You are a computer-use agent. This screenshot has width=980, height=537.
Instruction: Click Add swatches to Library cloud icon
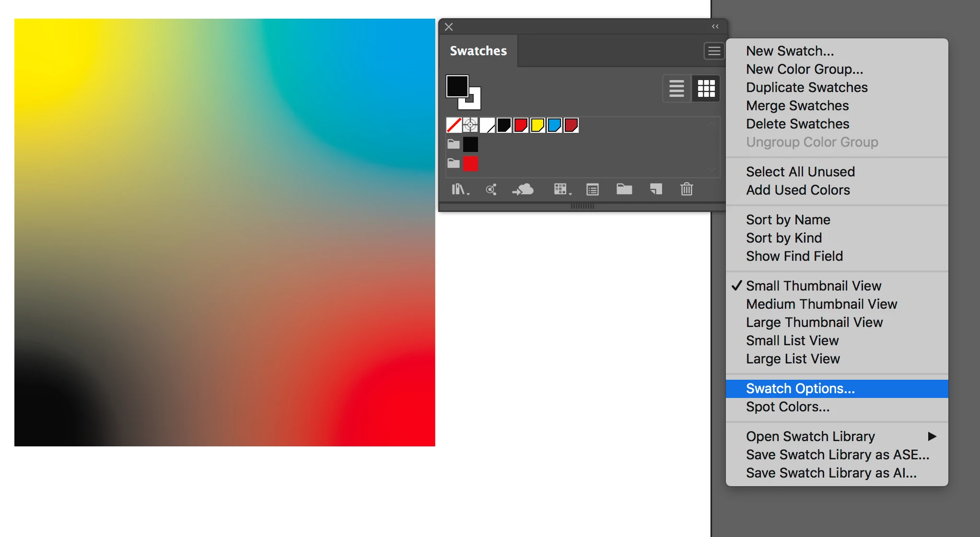point(523,189)
